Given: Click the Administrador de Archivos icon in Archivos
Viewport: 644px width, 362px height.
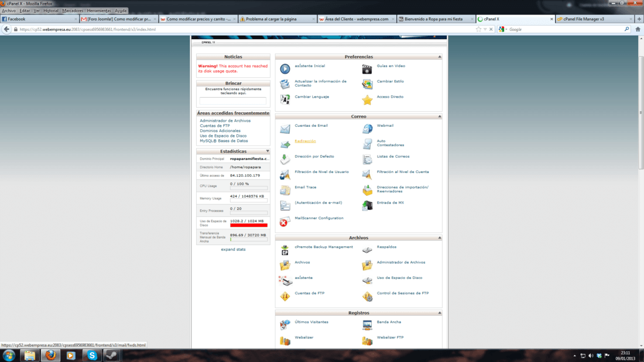Looking at the screenshot, I should tap(367, 265).
